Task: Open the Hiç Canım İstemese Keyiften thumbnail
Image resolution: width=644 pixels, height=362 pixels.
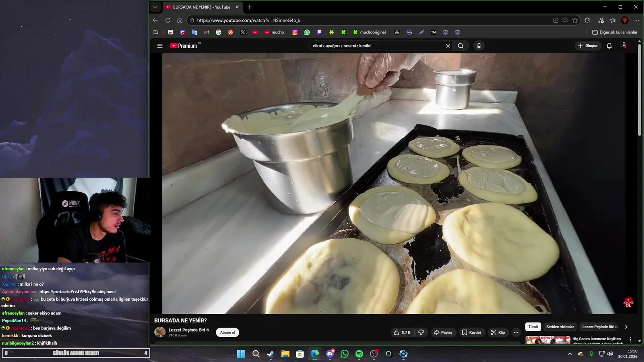Action: [548, 340]
